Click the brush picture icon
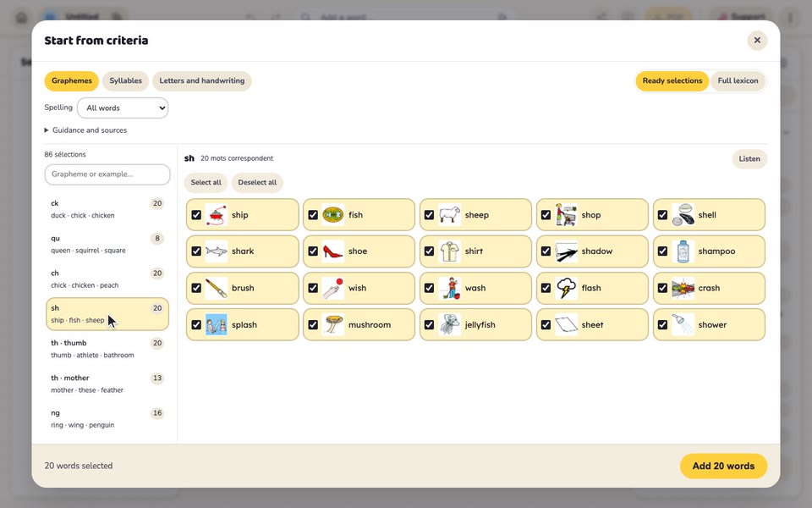The image size is (812, 508). pos(217,288)
